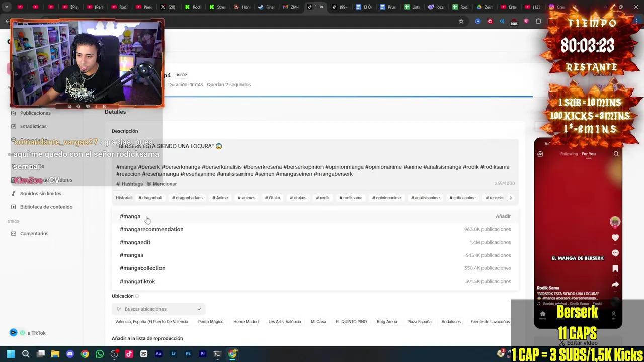This screenshot has width=644, height=362.
Task: Switch to Following tab in preview
Action: (569, 154)
